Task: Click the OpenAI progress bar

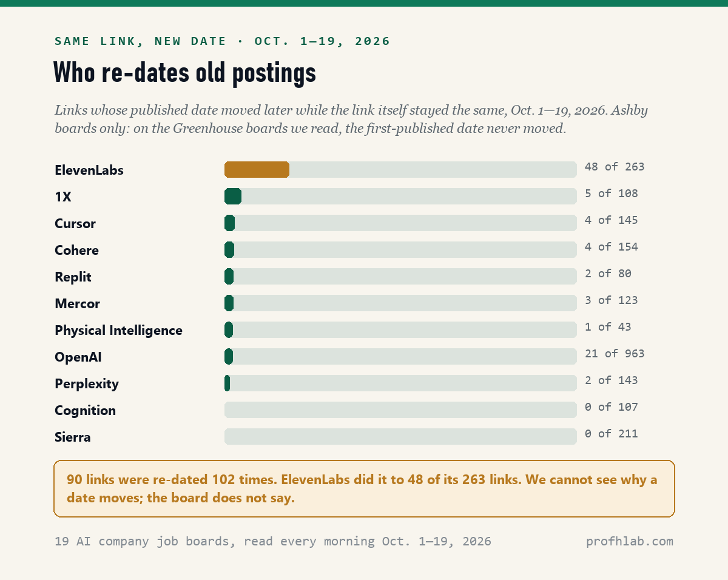Action: (400, 357)
